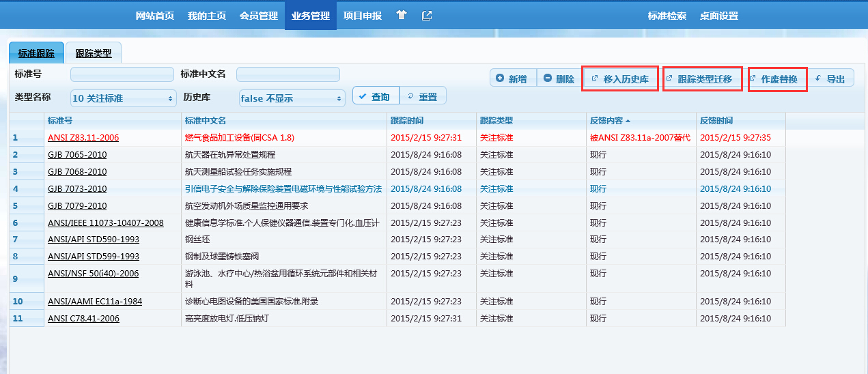The width and height of the screenshot is (868, 374).
Task: Open 业务管理 in top navigation
Action: click(310, 16)
